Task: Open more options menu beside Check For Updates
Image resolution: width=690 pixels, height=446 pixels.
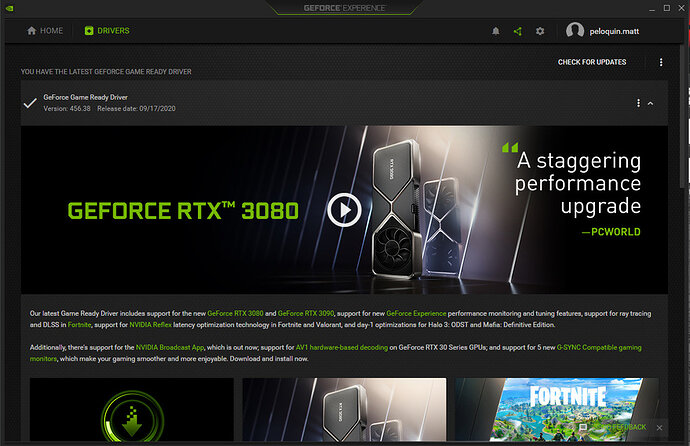Action: (661, 62)
